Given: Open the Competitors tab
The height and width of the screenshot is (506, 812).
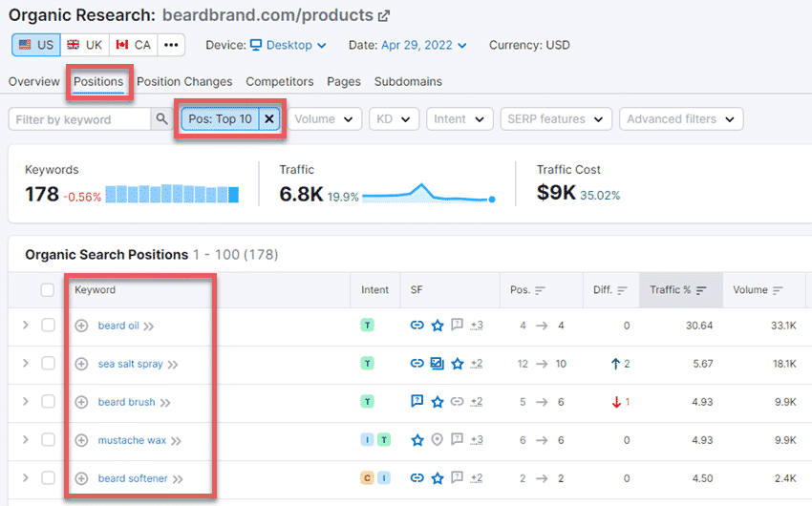Looking at the screenshot, I should (x=279, y=81).
